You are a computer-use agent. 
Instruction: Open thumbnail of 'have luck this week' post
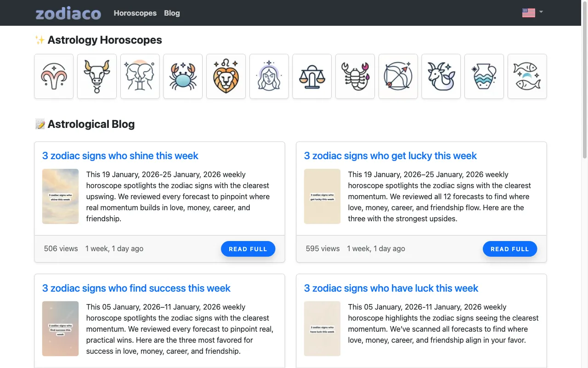[322, 329]
